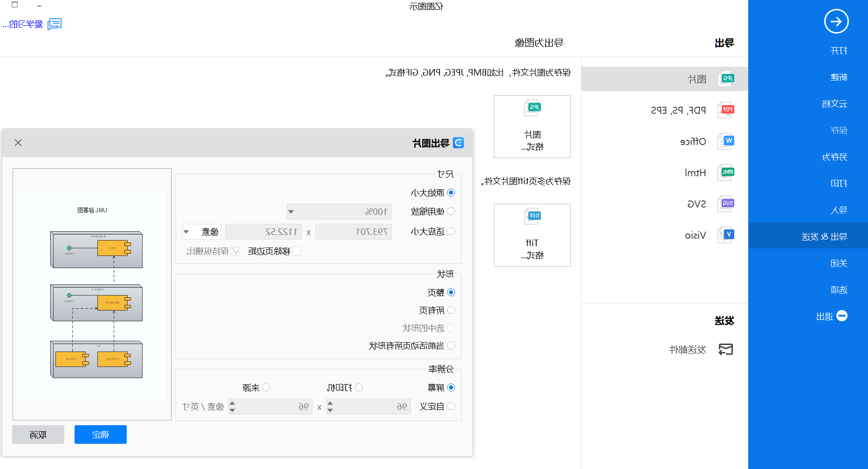Select the Visio export label
The width and height of the screenshot is (868, 469).
pyautogui.click(x=696, y=235)
